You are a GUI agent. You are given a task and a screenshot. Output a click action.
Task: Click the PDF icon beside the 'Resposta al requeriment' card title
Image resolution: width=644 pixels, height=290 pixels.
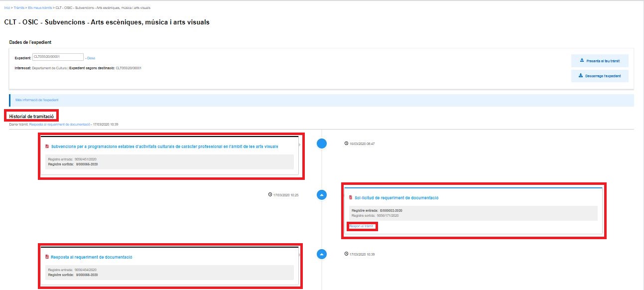[x=47, y=257]
